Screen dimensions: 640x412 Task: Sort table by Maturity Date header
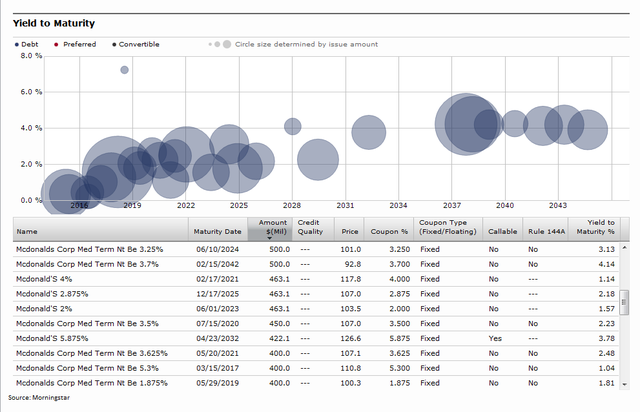pyautogui.click(x=218, y=232)
